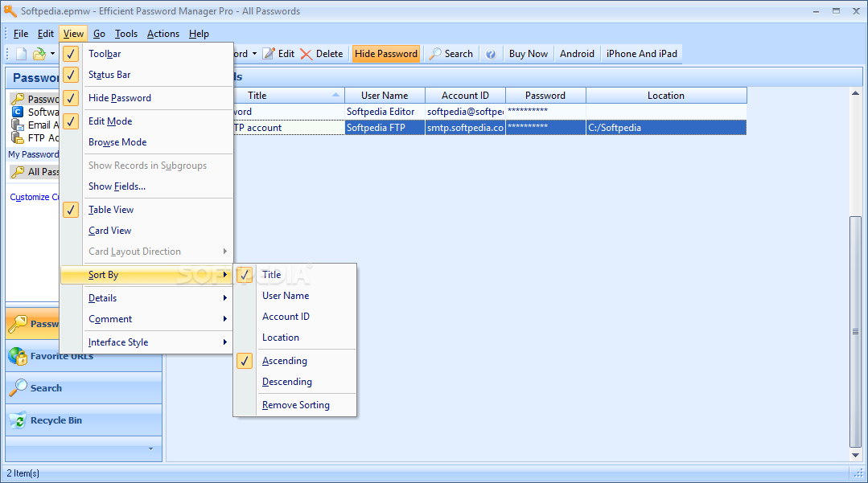Viewport: 868px width, 483px height.
Task: Expand the Details submenu
Action: click(x=146, y=298)
